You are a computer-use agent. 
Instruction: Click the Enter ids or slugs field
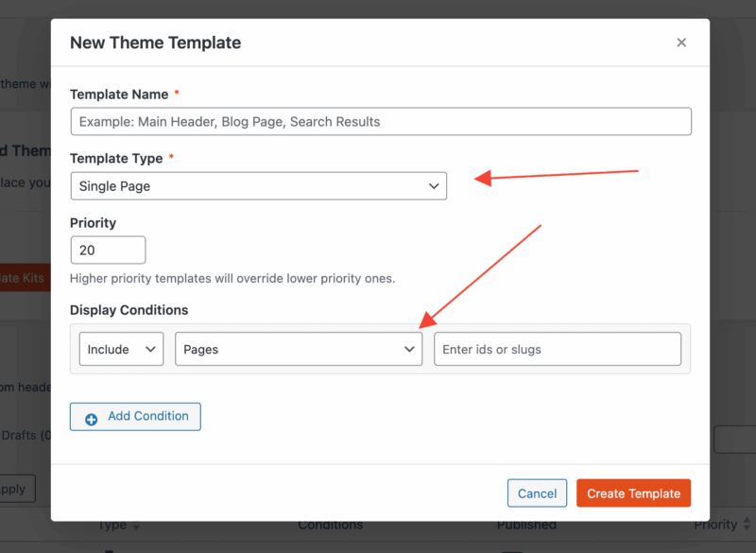pos(558,349)
